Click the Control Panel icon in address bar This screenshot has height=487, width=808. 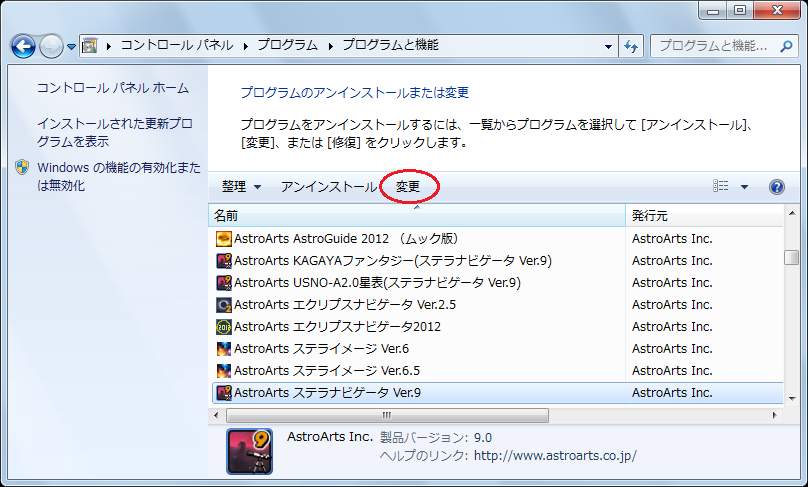[90, 45]
